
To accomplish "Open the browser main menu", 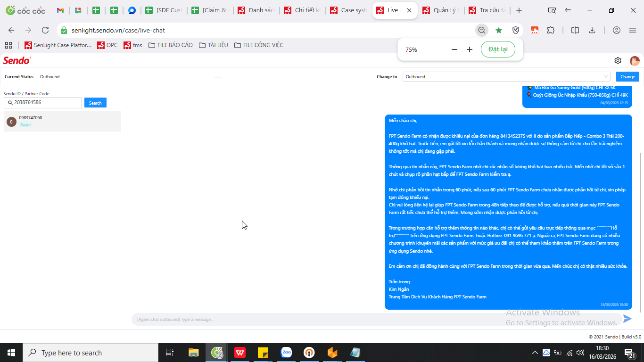I will tap(633, 30).
